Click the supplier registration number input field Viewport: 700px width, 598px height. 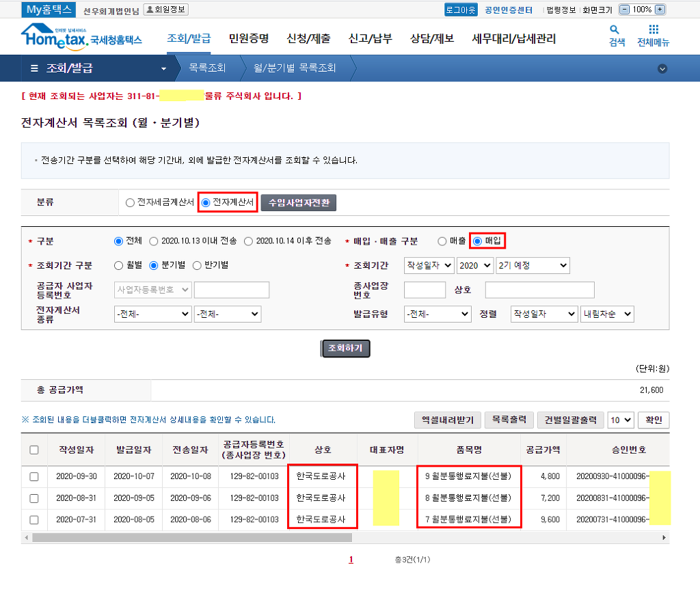(232, 290)
